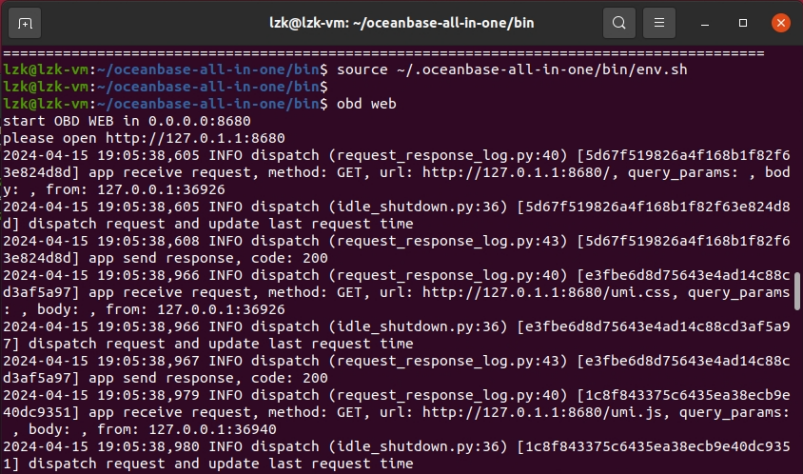Click the 'please open http://127.0.1.1:8680' URL
Viewport: 803px width, 474px height.
(195, 138)
